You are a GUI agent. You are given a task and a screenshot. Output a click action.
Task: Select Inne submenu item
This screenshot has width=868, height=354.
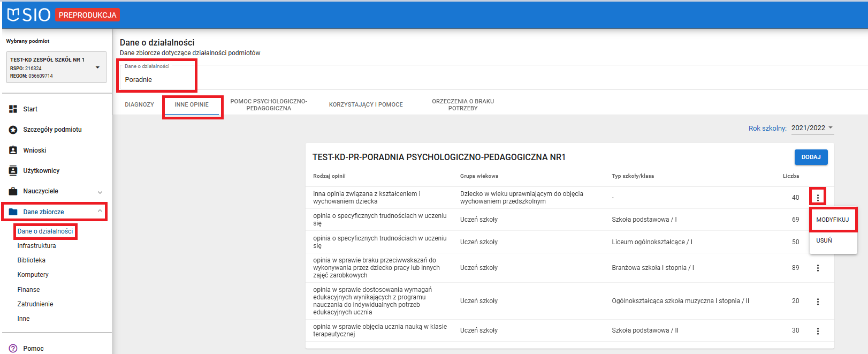click(x=24, y=319)
